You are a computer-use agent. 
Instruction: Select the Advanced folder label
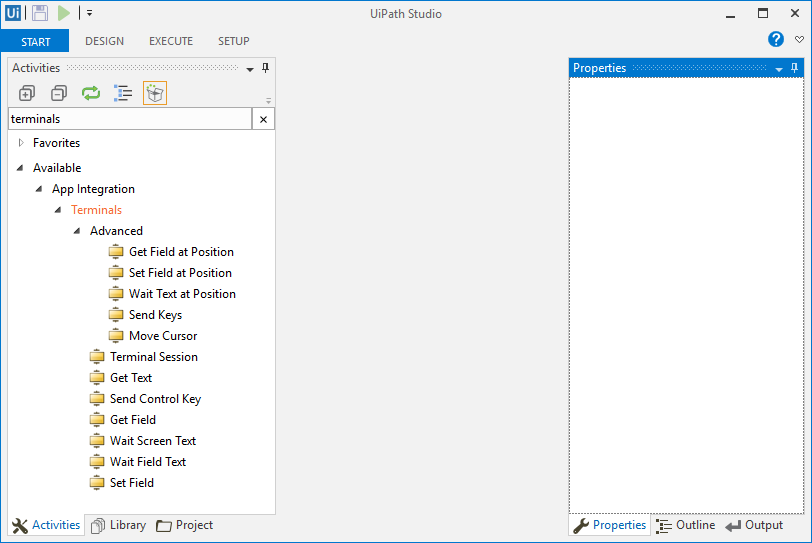(x=116, y=231)
